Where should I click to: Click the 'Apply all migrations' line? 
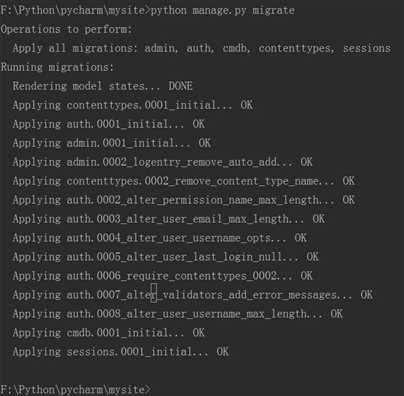coord(202,48)
